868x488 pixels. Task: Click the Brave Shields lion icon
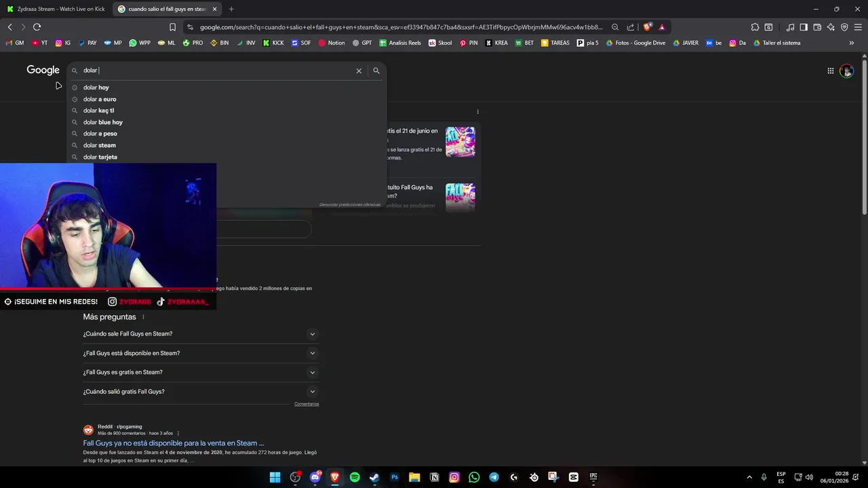(x=648, y=27)
